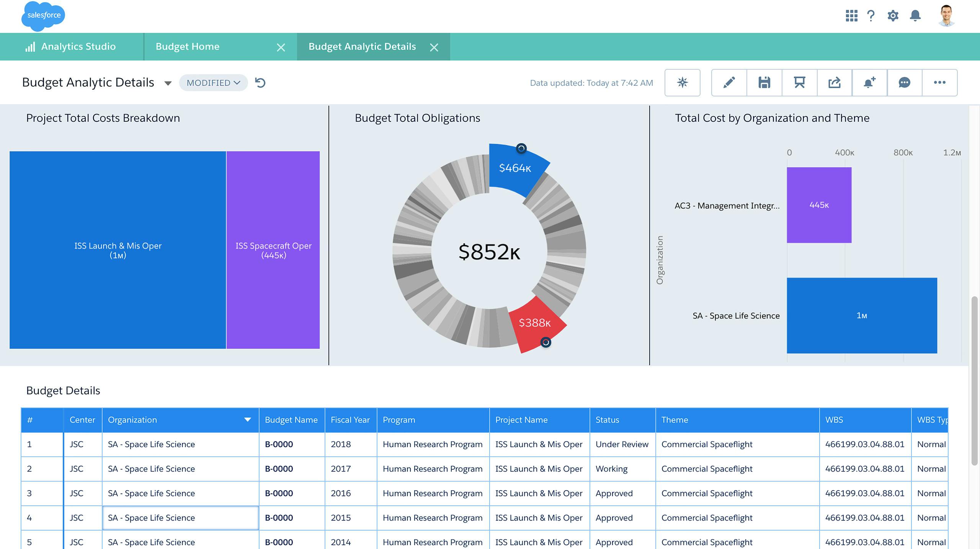
Task: Click the AI assistant sparkle icon
Action: pyautogui.click(x=682, y=82)
